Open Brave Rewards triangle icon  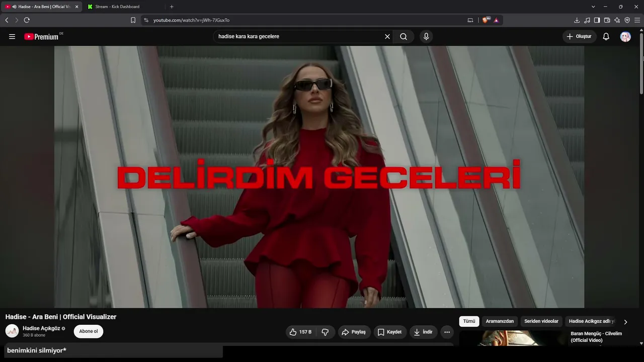[496, 20]
